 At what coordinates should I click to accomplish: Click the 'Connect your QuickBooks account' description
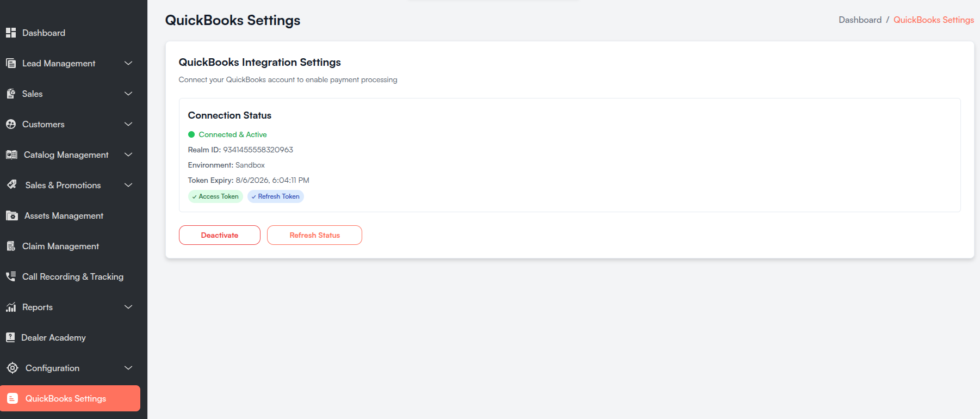tap(288, 79)
